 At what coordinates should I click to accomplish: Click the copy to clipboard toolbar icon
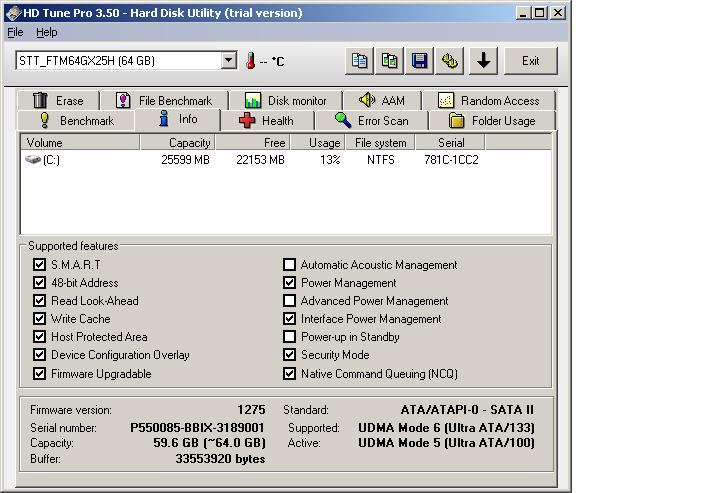(360, 61)
